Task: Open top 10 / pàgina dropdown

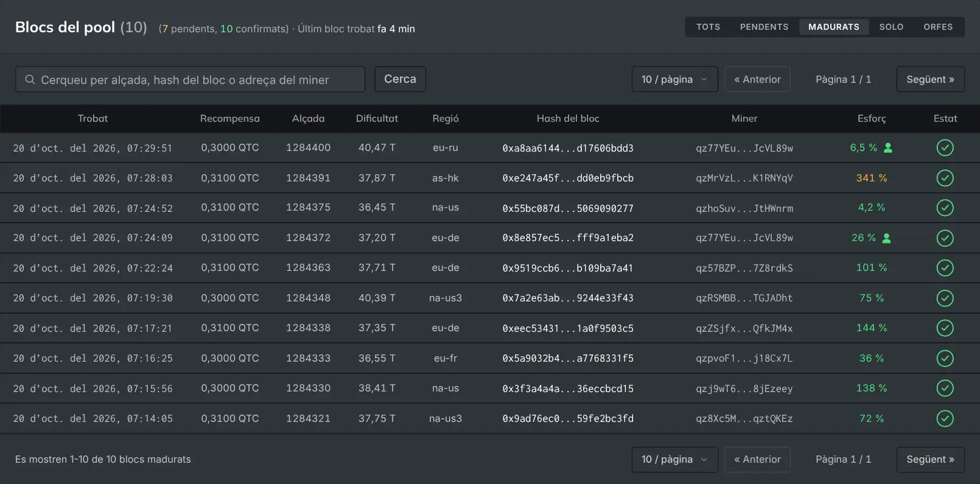Action: [674, 79]
